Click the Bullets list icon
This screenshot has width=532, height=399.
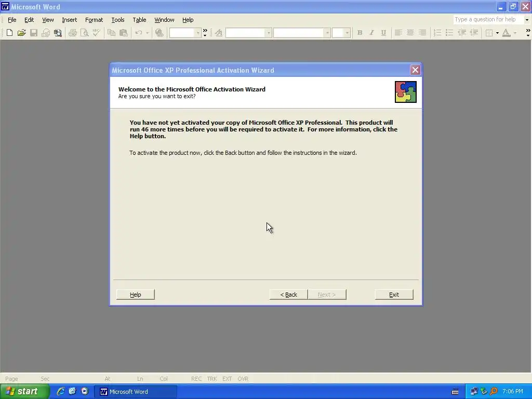tap(449, 33)
